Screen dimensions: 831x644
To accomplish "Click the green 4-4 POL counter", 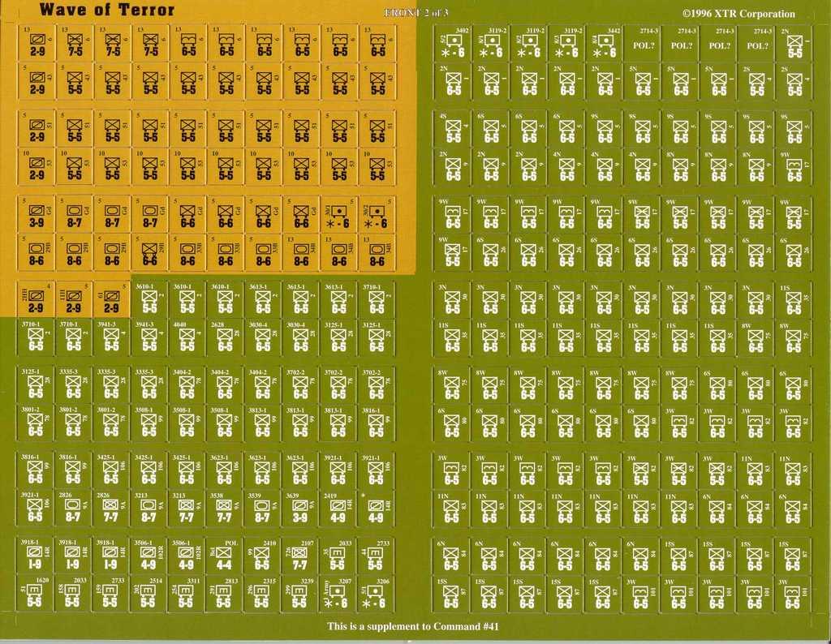I will point(225,556).
